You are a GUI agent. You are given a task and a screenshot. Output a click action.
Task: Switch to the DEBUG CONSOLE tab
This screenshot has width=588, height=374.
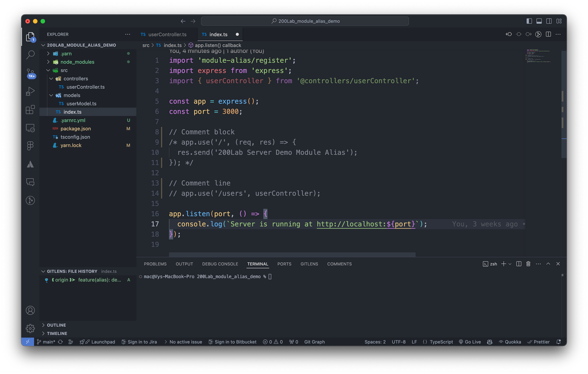click(220, 264)
